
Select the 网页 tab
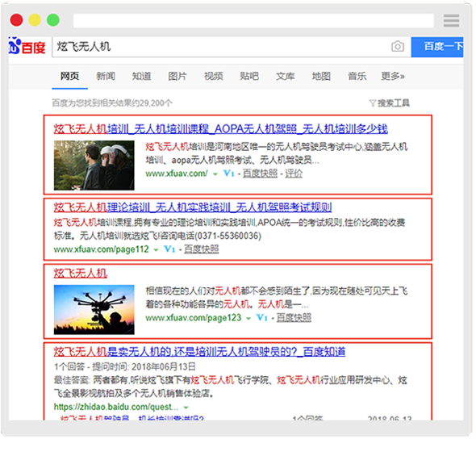pyautogui.click(x=70, y=76)
